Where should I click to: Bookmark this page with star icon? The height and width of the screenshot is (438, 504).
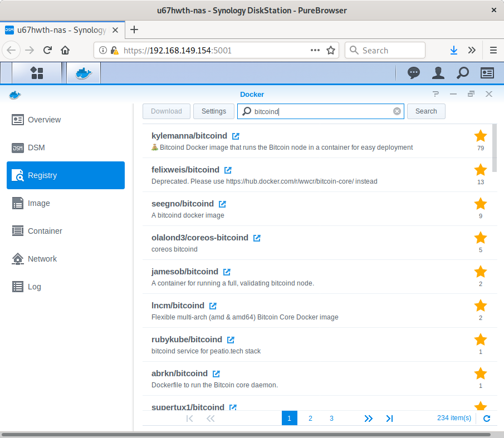click(x=331, y=50)
